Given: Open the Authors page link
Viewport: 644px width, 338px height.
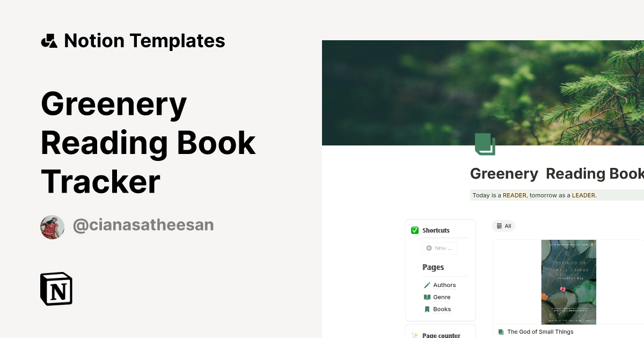Looking at the screenshot, I should click(444, 285).
